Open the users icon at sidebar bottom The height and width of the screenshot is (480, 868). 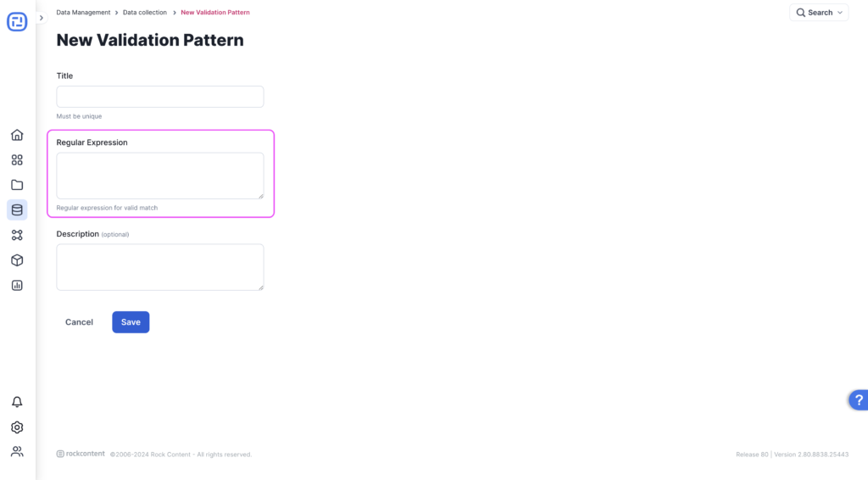pos(17,452)
